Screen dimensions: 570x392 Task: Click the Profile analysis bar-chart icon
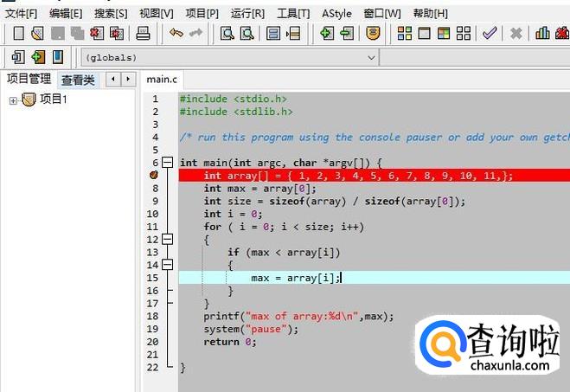tap(542, 34)
